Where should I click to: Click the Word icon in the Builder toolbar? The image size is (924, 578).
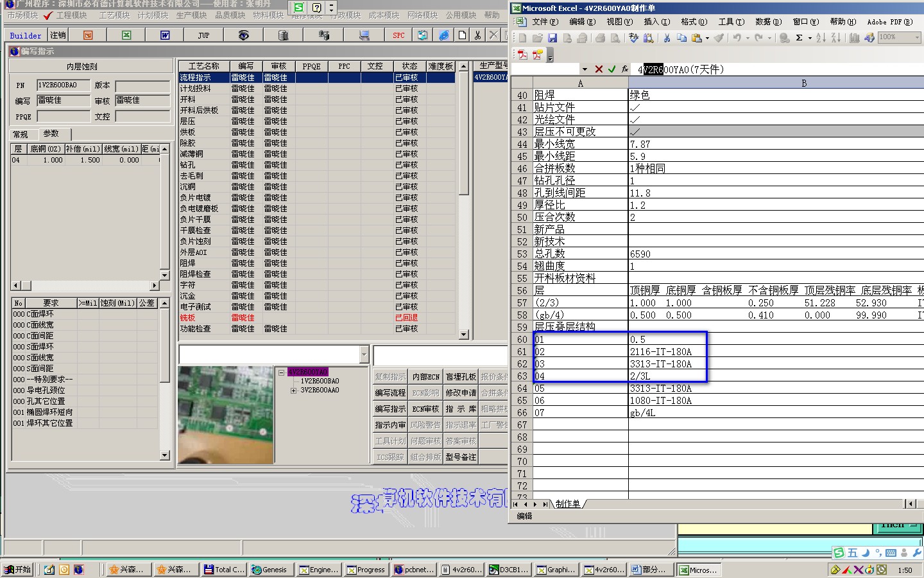pyautogui.click(x=165, y=35)
